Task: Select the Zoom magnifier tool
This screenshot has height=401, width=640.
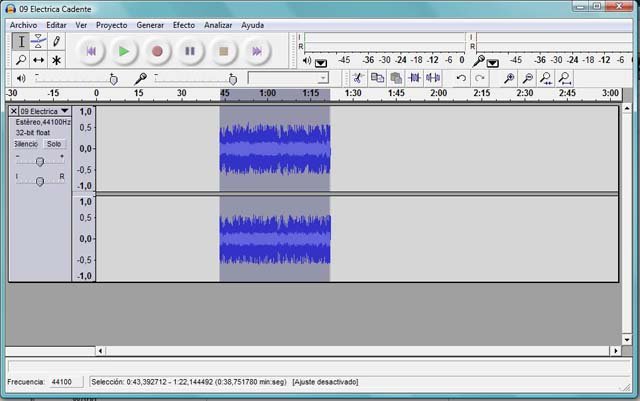Action: [x=21, y=60]
